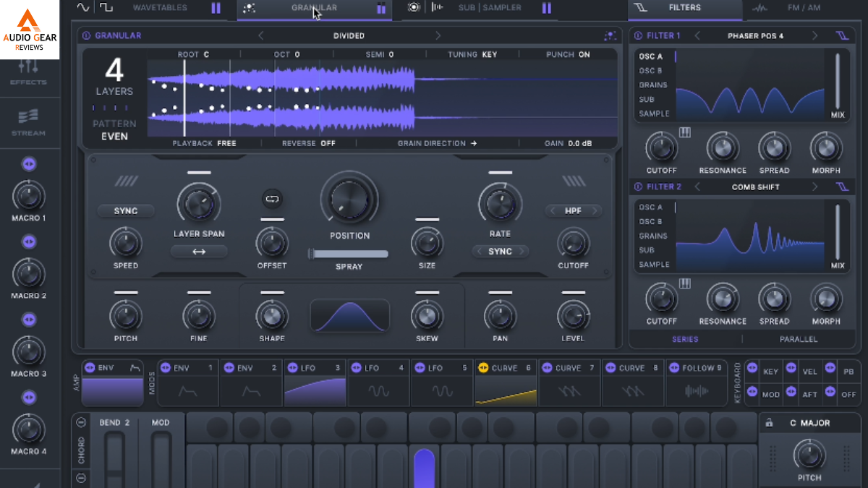Click the loop link icon above Offset
This screenshot has height=488, width=868.
[x=272, y=197]
